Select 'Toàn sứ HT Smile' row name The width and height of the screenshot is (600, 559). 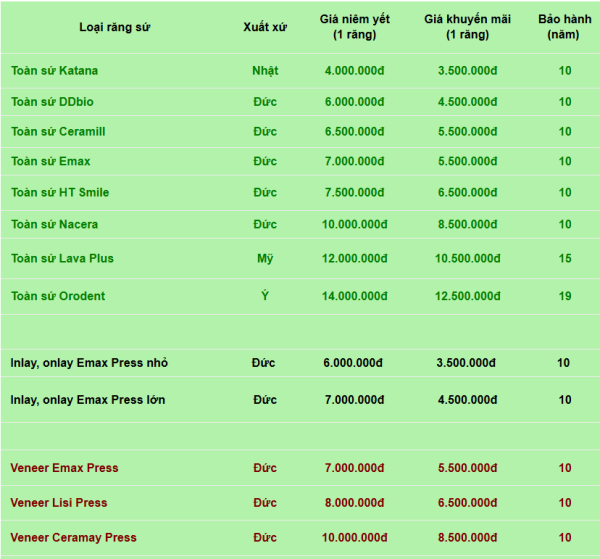(60, 192)
